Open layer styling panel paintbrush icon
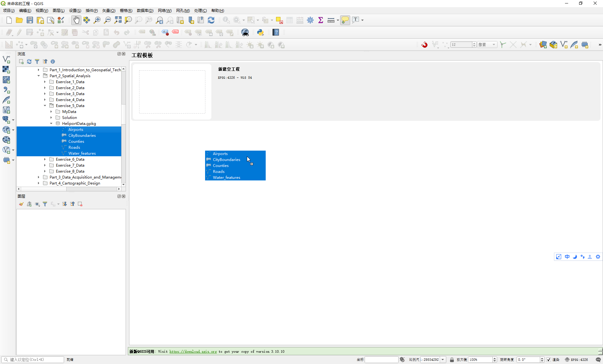Viewport: 603px width, 364px height. [x=21, y=204]
